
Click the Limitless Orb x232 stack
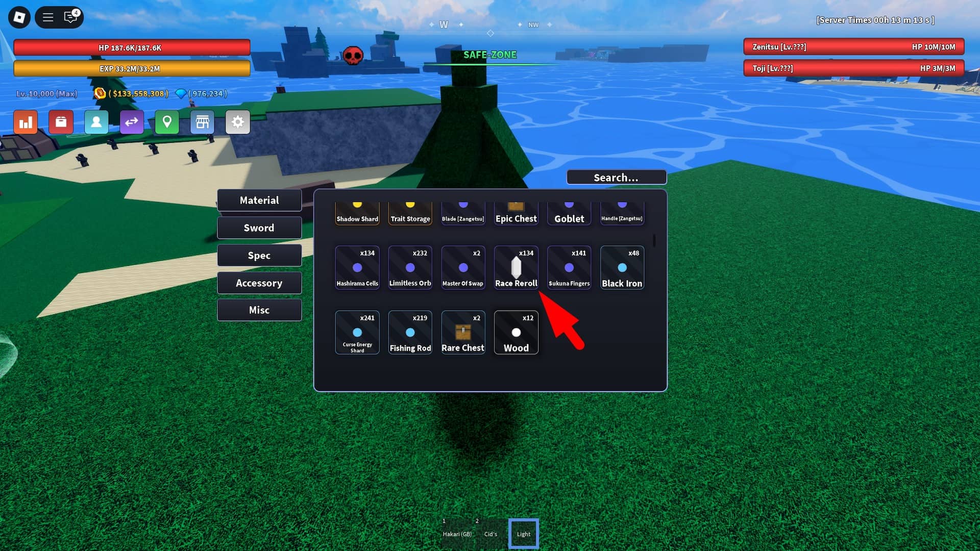click(410, 268)
